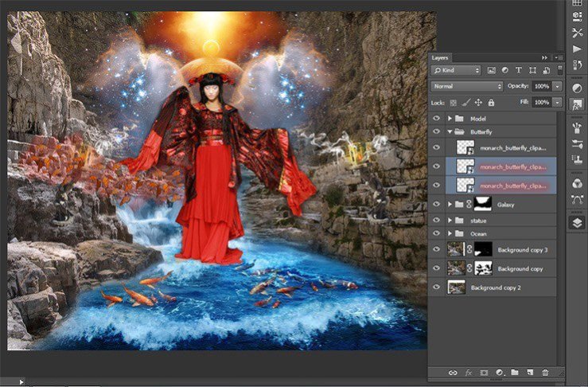The width and height of the screenshot is (588, 387).
Task: Select the Background copy 2 layer thumbnail
Action: click(x=457, y=287)
